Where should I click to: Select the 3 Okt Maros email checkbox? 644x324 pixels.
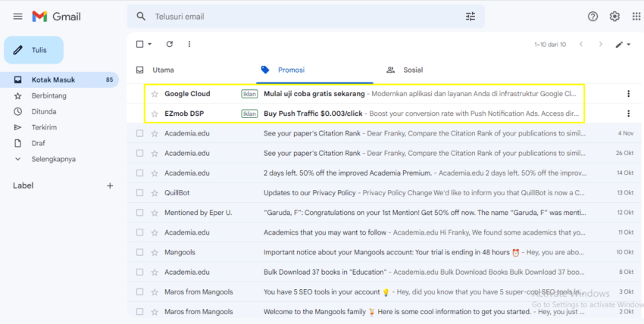point(139,292)
